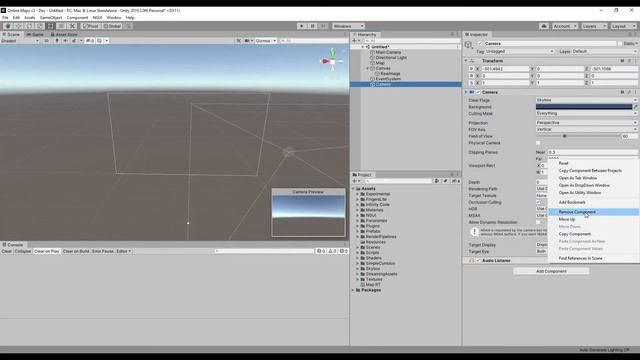Open custom editor tools icon

(x=72, y=26)
